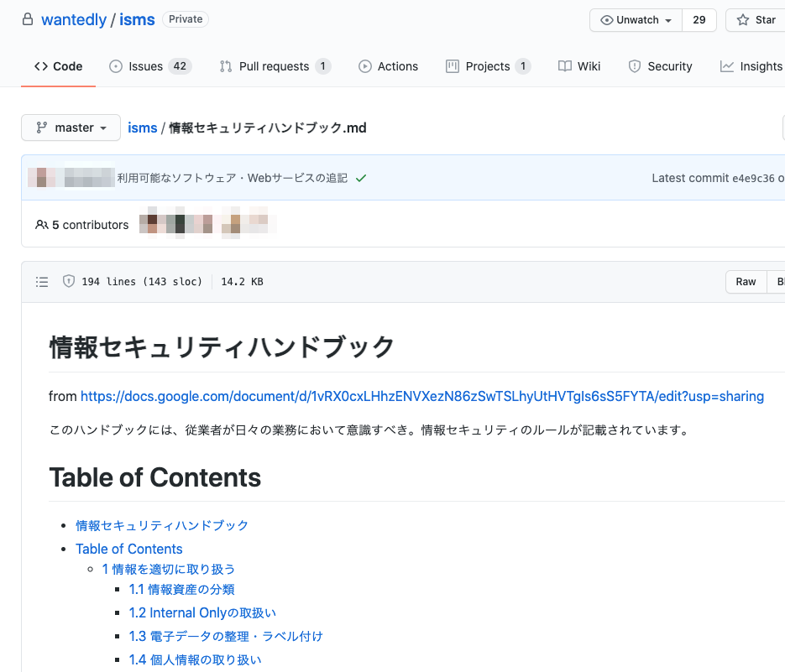Image resolution: width=785 pixels, height=672 pixels.
Task: Open the Unwatch dropdown
Action: (x=636, y=20)
